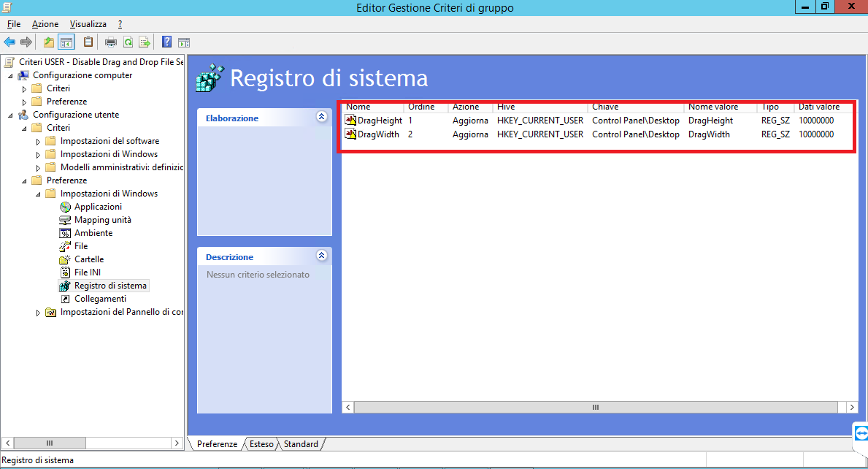Click the tree pane horizontal scrollbar thumb

50,443
